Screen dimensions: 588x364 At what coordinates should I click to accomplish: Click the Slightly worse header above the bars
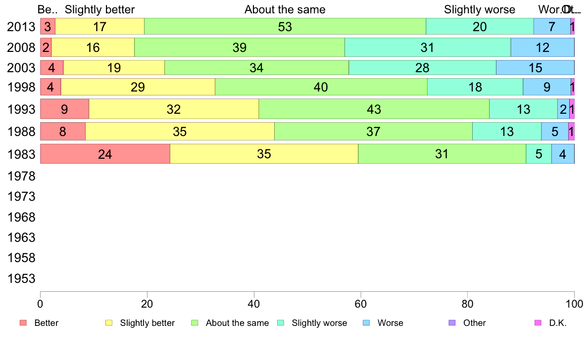tap(480, 9)
